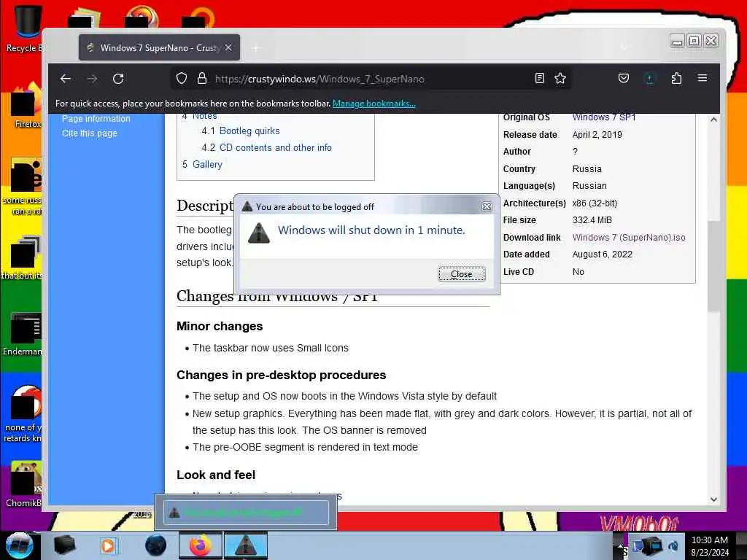The width and height of the screenshot is (747, 560).
Task: Click 'Changes in pre-desktop procedures' heading
Action: pyautogui.click(x=281, y=376)
